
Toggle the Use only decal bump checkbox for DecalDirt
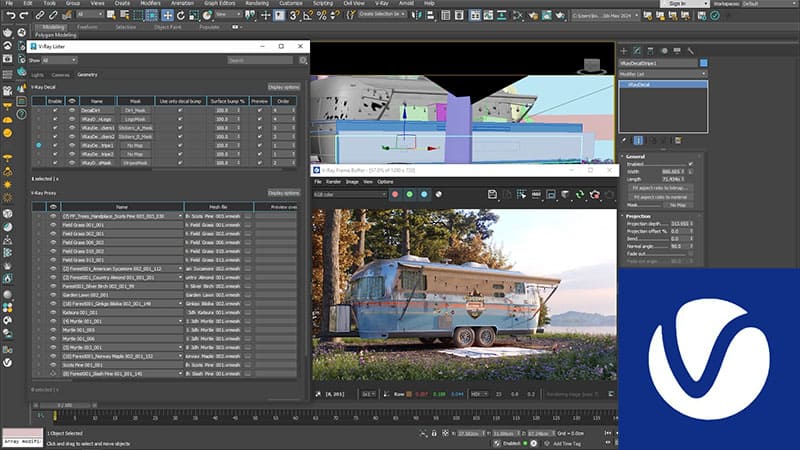tap(180, 110)
